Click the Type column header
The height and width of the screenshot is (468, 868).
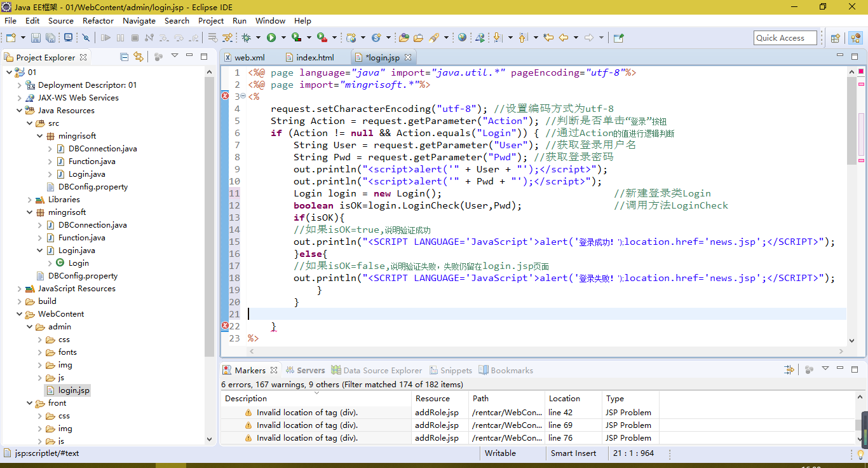[630, 399]
